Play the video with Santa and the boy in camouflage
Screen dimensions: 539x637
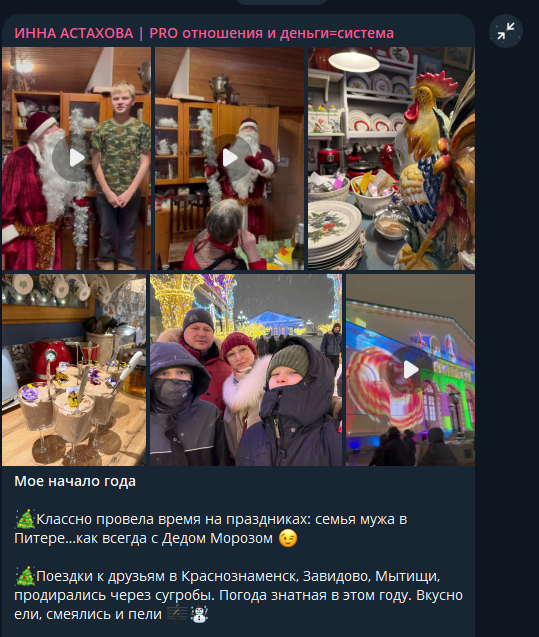pos(76,158)
